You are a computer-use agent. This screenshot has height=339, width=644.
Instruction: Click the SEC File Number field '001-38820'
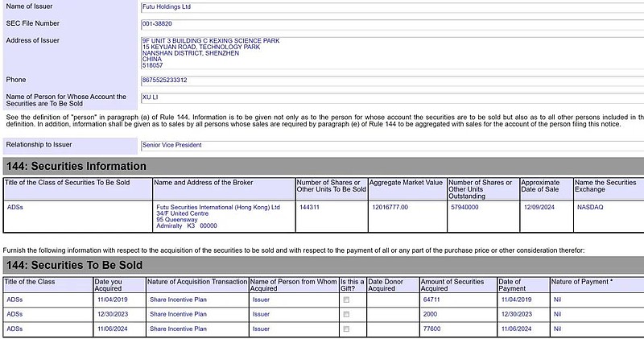[392, 24]
